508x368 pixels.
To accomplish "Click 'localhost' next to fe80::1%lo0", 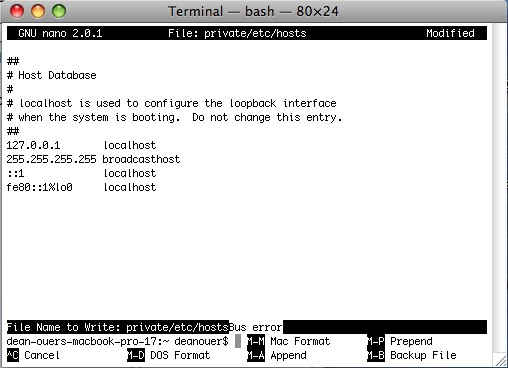I will pos(130,187).
